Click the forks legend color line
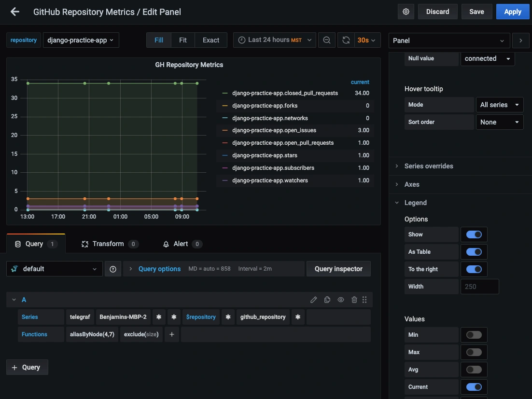This screenshot has width=532, height=399. click(x=224, y=106)
